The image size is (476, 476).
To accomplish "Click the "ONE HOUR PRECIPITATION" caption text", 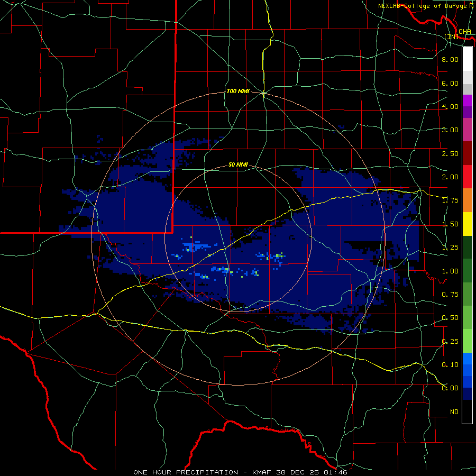I will [x=186, y=472].
